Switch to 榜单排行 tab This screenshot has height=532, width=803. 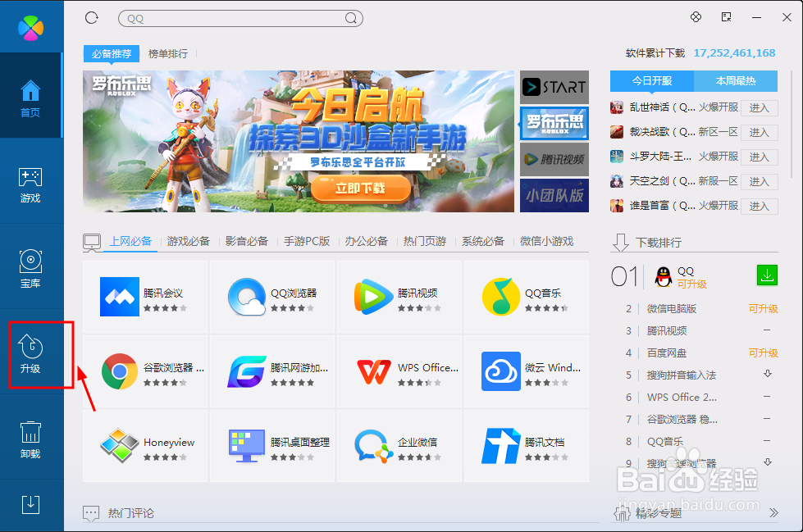tap(168, 53)
